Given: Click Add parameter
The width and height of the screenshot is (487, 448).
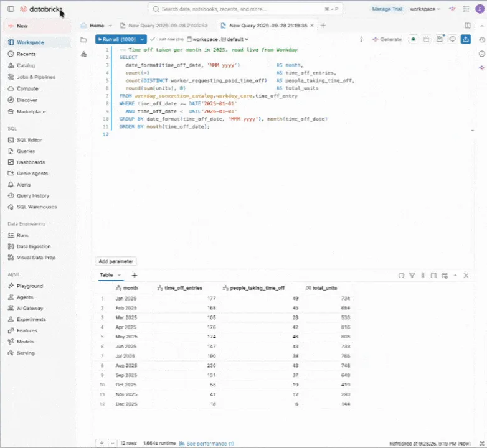Looking at the screenshot, I should pyautogui.click(x=116, y=261).
